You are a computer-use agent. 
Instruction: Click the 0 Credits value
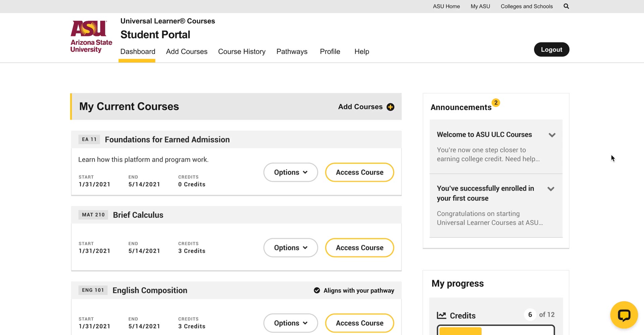(192, 184)
